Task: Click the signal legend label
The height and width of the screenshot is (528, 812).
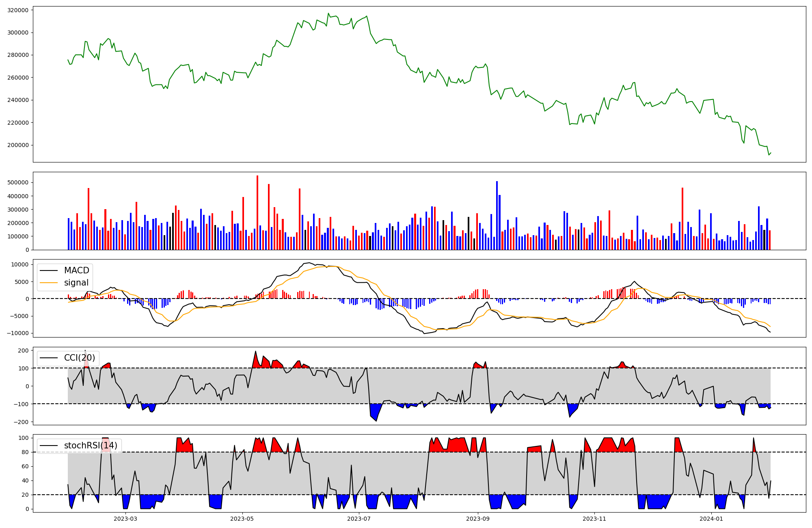Action: tap(76, 283)
